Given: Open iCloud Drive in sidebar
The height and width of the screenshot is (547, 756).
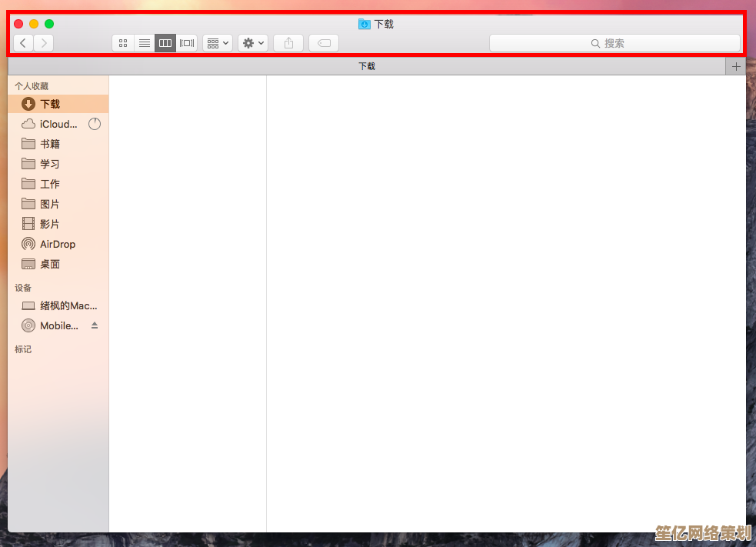Looking at the screenshot, I should (x=58, y=124).
